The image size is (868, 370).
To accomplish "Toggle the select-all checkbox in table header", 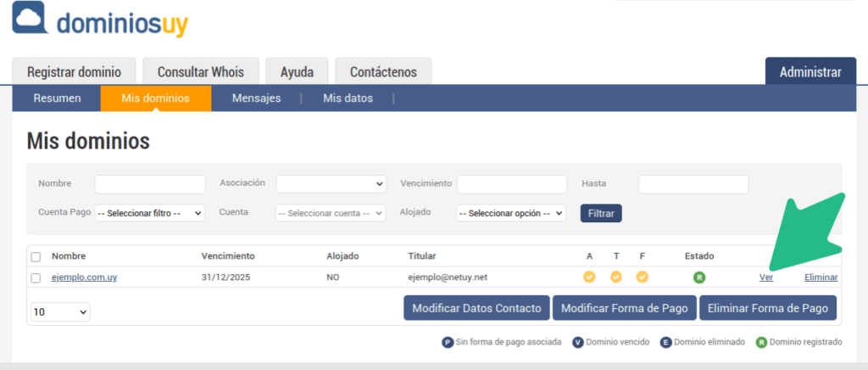I will 36,256.
